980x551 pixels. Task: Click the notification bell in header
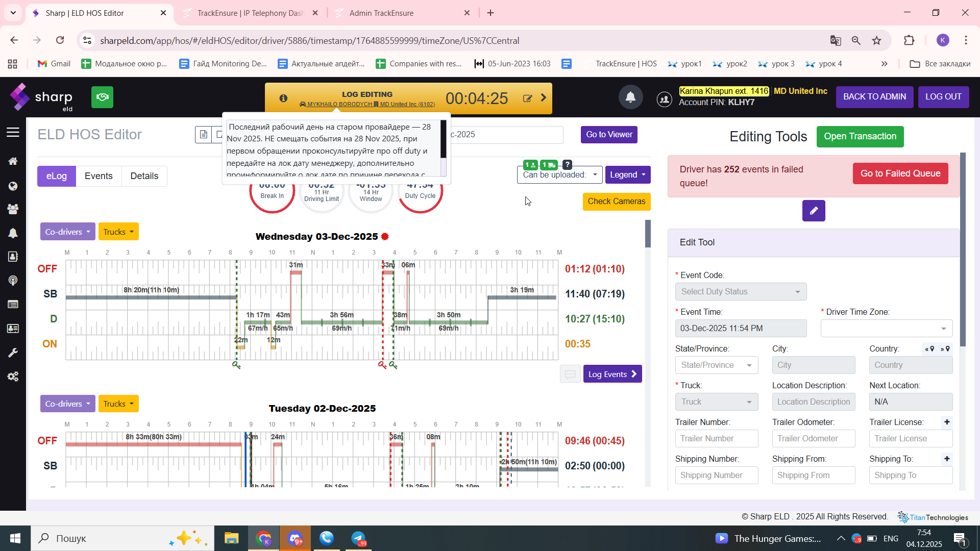click(630, 97)
